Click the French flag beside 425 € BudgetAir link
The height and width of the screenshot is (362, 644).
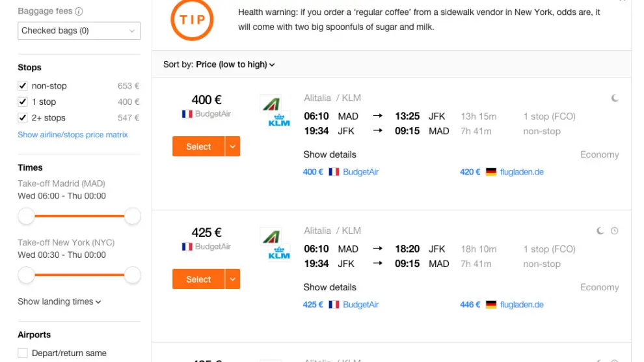click(334, 305)
